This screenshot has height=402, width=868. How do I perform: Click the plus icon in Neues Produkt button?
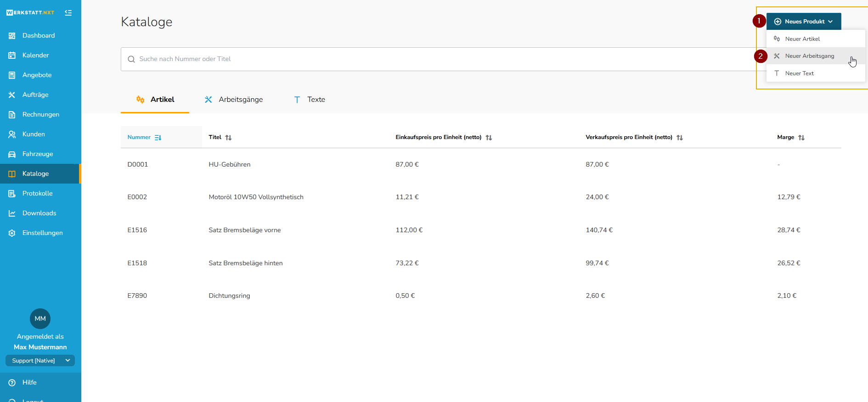tap(778, 22)
